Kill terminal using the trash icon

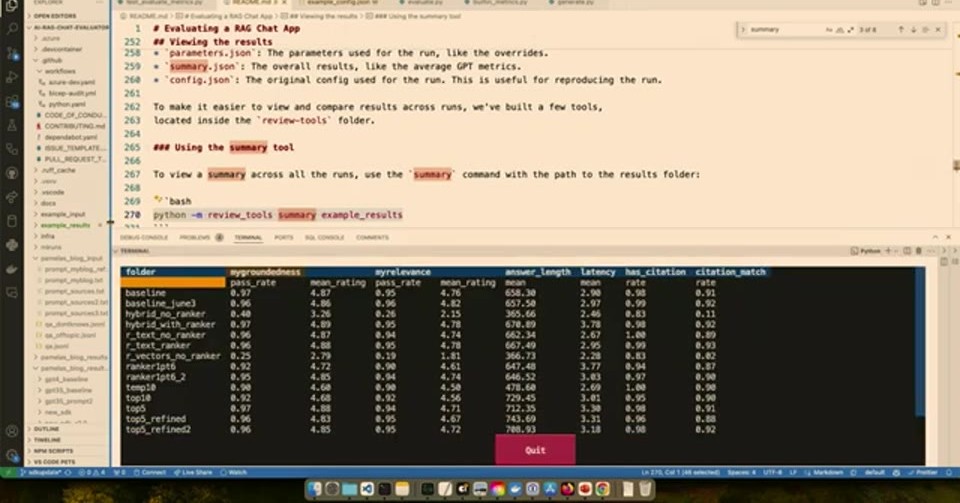pos(918,251)
